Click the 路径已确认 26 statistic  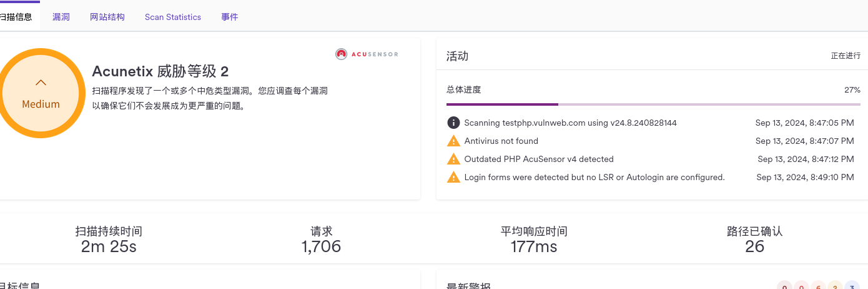pyautogui.click(x=754, y=240)
